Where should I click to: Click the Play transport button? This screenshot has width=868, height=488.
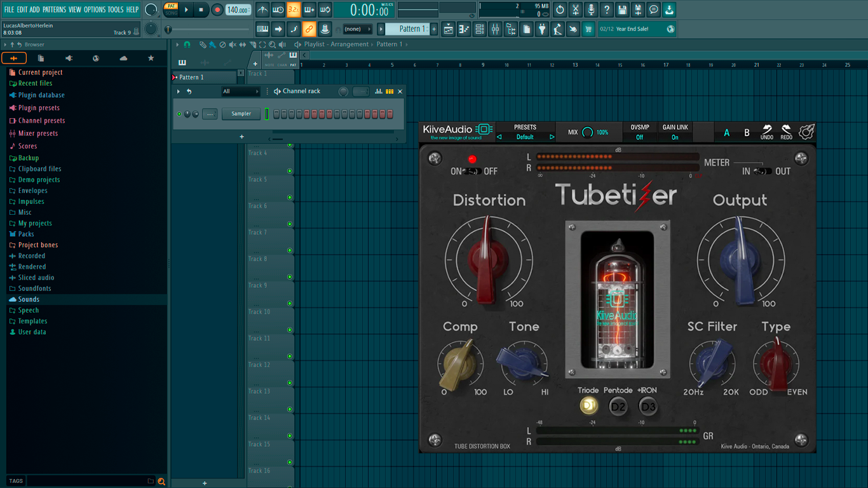pos(186,10)
